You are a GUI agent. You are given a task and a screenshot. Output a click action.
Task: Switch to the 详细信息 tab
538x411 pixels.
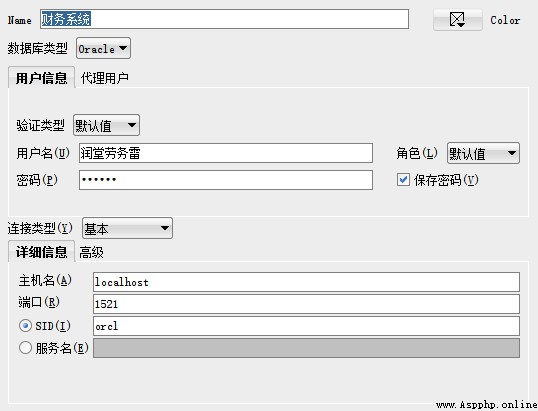coord(42,252)
